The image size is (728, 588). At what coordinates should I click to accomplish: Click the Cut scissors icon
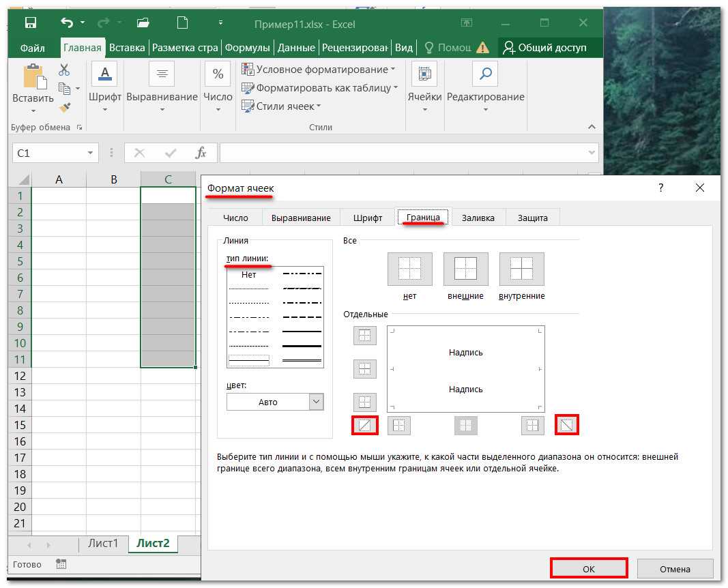click(64, 70)
